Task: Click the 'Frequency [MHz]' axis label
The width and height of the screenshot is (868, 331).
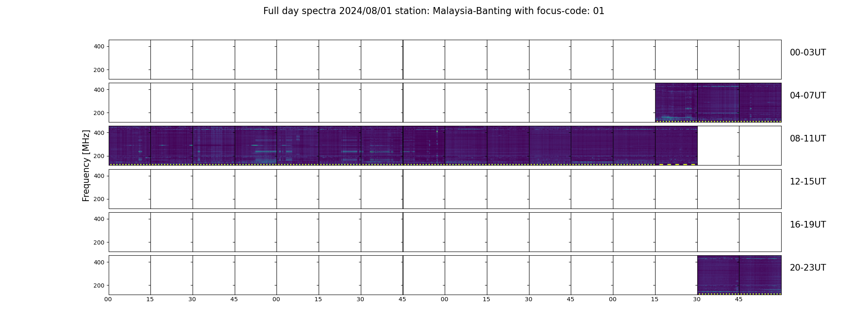Action: point(86,165)
